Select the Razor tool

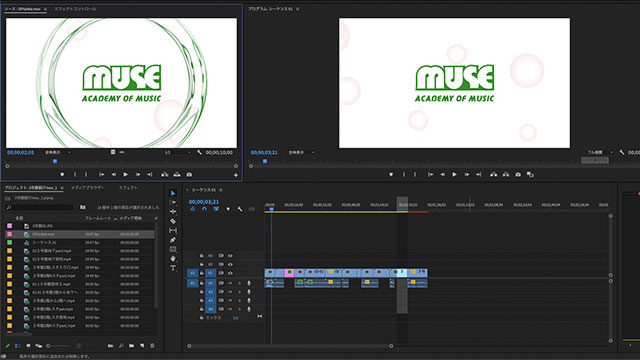pyautogui.click(x=173, y=221)
